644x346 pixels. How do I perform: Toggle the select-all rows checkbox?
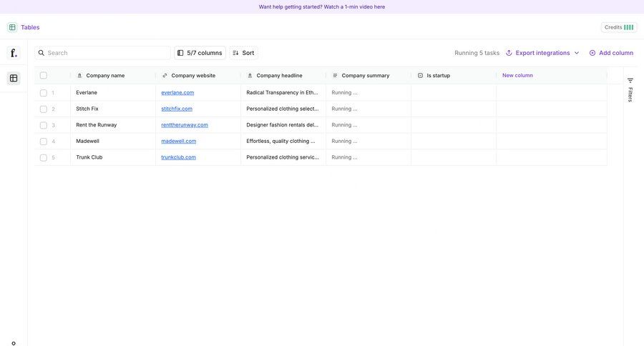[44, 76]
